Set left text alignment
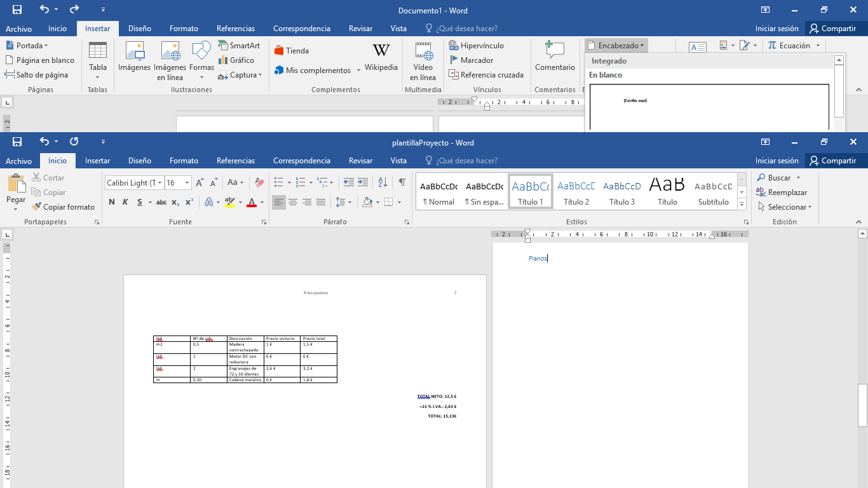Screen dimensions: 868x488 point(279,202)
